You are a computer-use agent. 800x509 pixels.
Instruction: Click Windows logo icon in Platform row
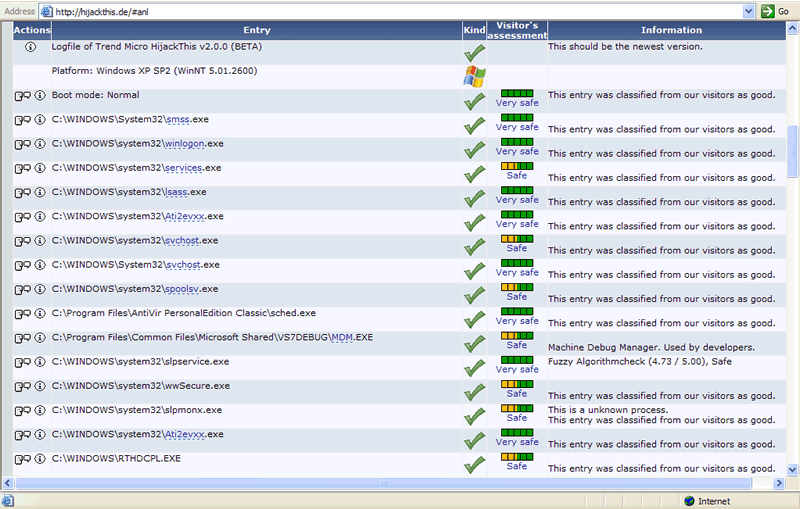coord(474,76)
